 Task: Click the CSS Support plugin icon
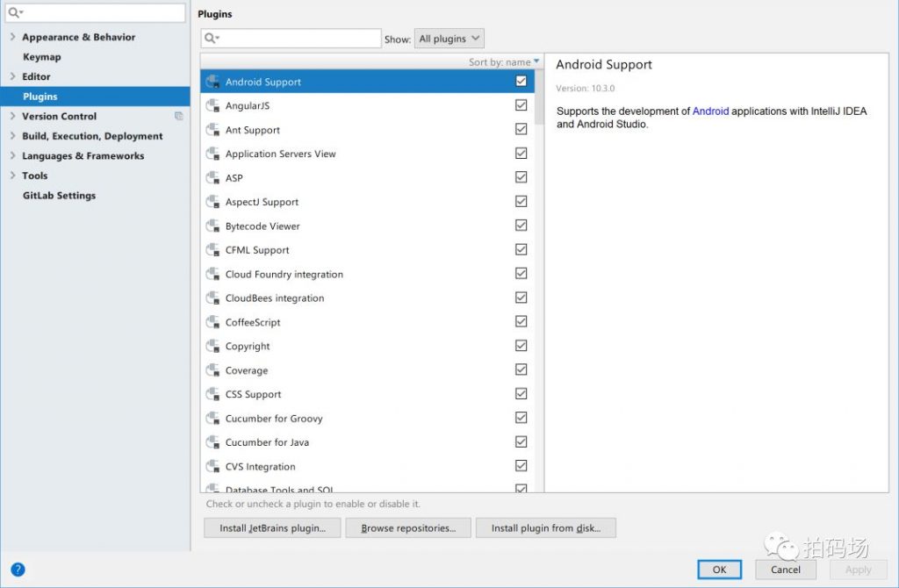212,394
